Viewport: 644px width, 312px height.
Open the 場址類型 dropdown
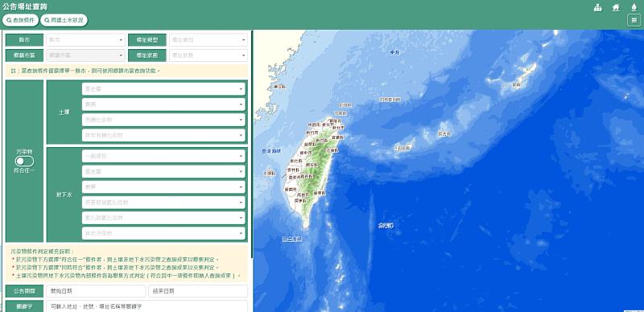(x=208, y=40)
